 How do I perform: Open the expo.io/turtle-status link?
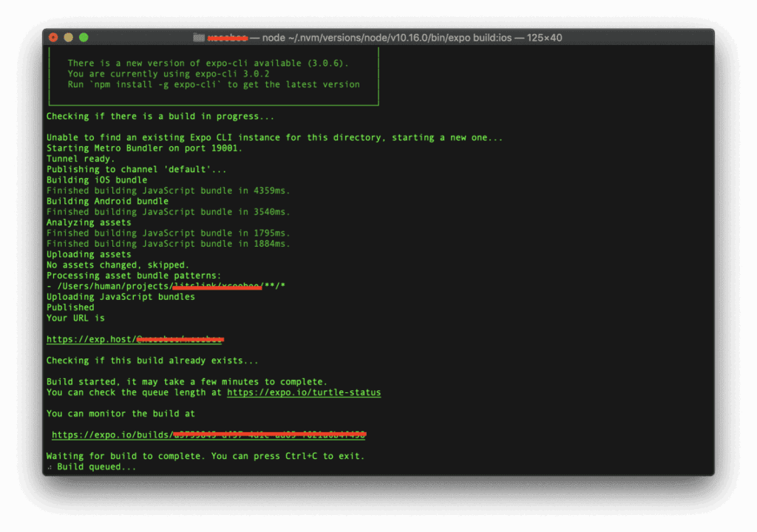pos(303,392)
